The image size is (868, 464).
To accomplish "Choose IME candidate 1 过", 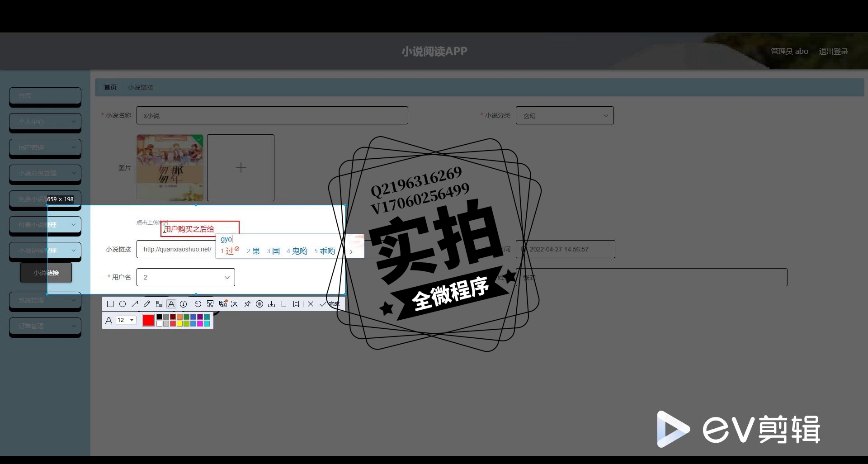I will tap(230, 251).
